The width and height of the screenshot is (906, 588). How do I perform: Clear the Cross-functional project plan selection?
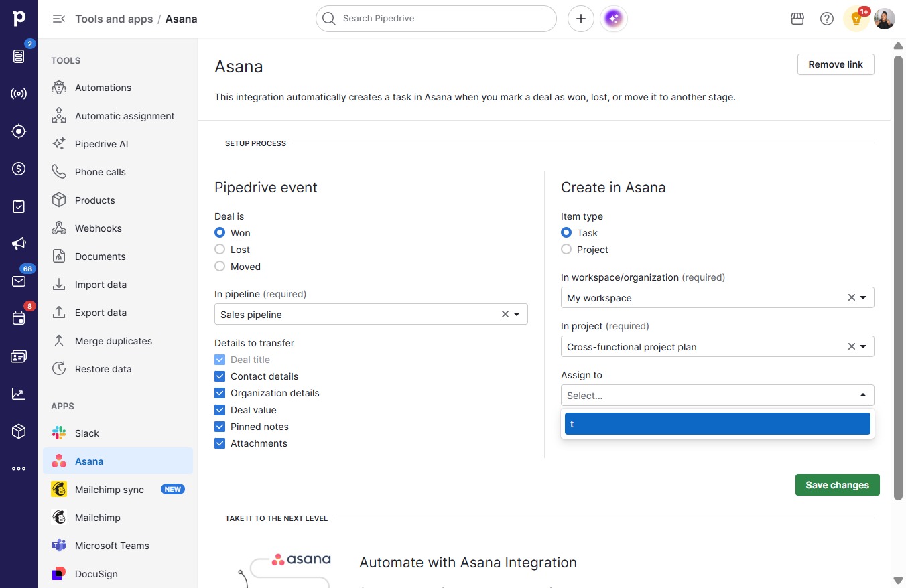(x=852, y=346)
